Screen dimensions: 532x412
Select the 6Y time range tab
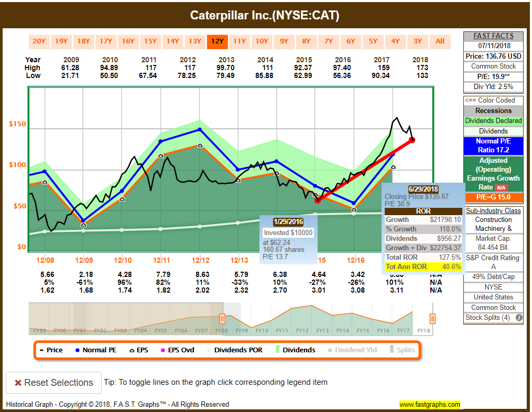point(351,41)
